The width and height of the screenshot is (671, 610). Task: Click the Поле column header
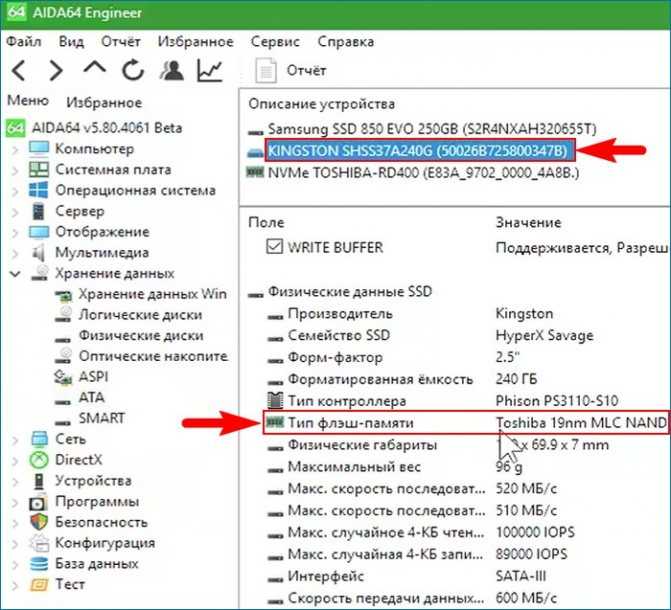coord(266,223)
